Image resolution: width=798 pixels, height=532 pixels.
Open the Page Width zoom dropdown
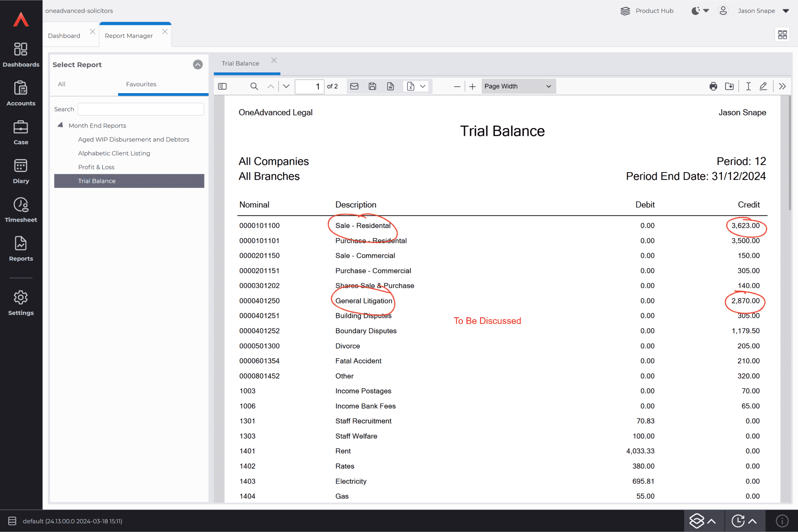point(518,86)
